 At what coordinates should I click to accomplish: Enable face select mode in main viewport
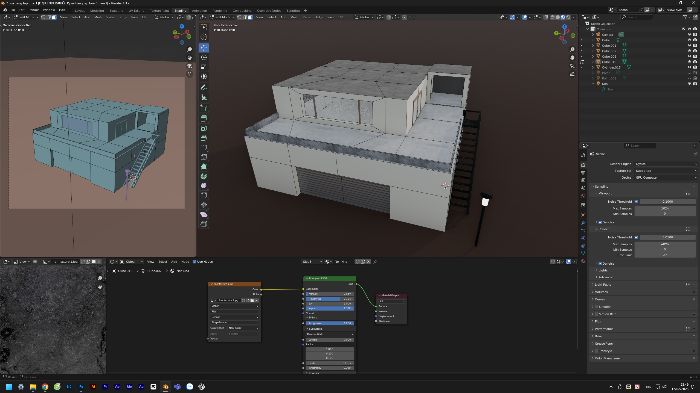tap(250, 17)
